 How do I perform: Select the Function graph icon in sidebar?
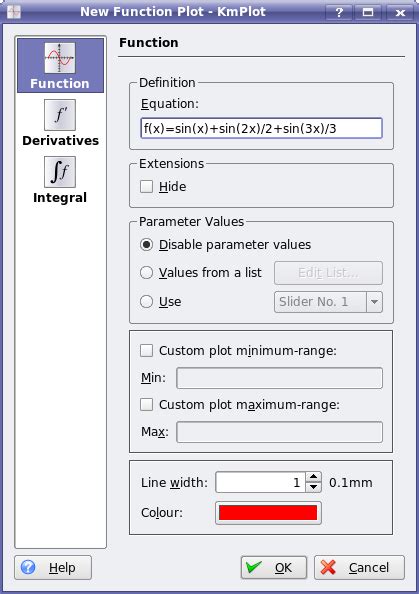point(60,58)
